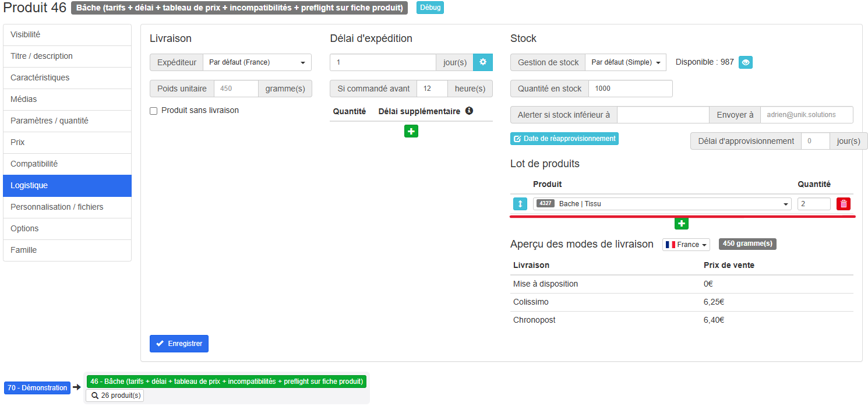Click the 26 produit(s) search button

(115, 396)
